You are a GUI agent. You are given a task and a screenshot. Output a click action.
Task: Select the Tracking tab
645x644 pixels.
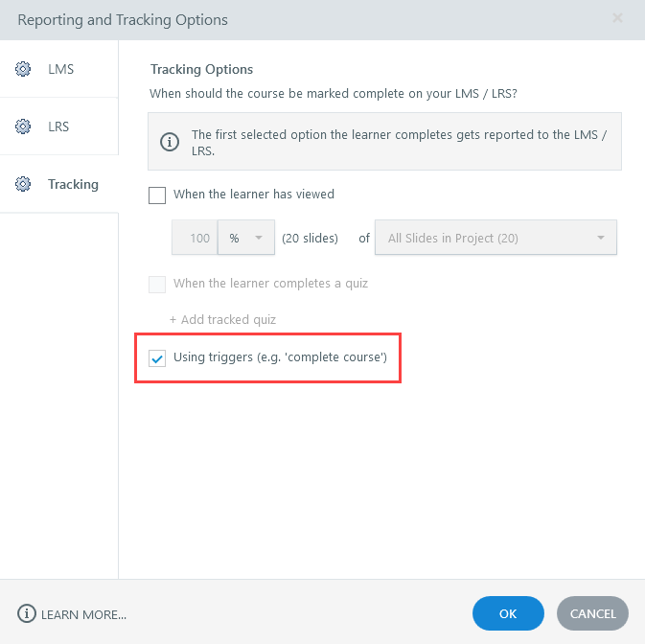point(73,184)
